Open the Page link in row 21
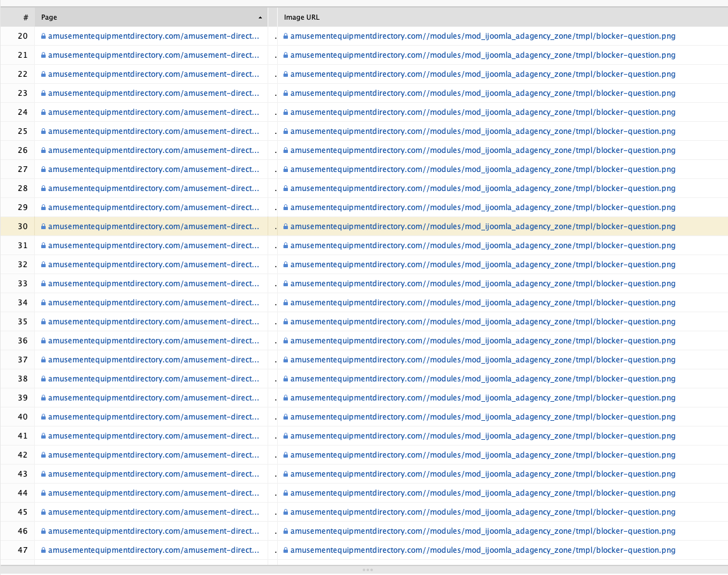Screen dimensions: 728x575 (153, 55)
